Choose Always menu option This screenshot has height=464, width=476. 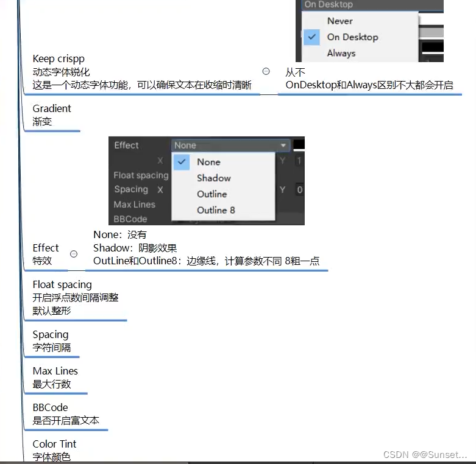(x=341, y=53)
